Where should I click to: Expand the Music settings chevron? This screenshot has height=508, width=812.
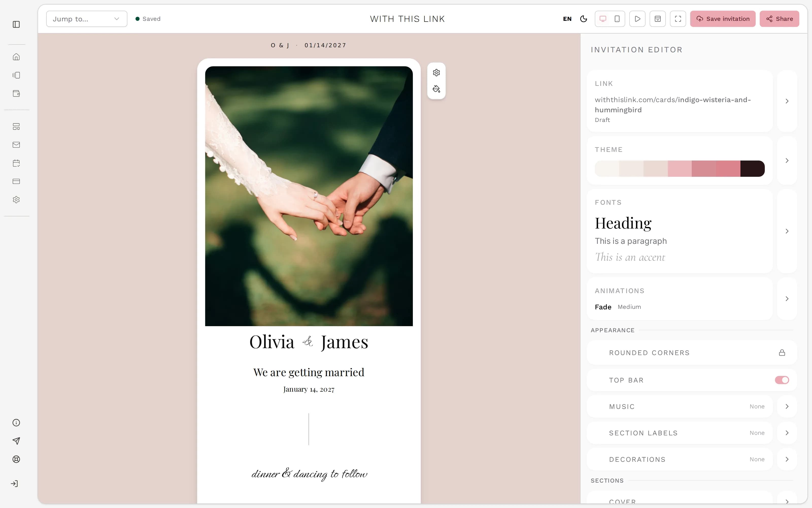coord(787,407)
